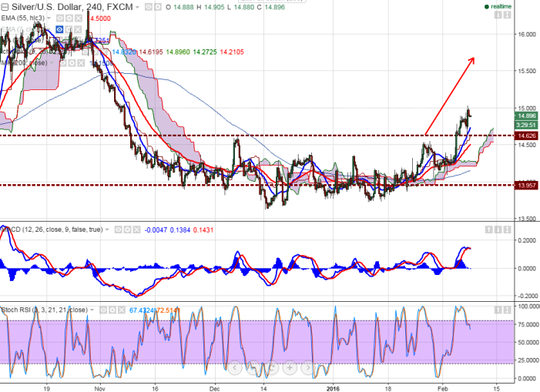The height and width of the screenshot is (392, 540).
Task: Click the EMA (55, hlc3) indicator title
Action: click(x=23, y=18)
